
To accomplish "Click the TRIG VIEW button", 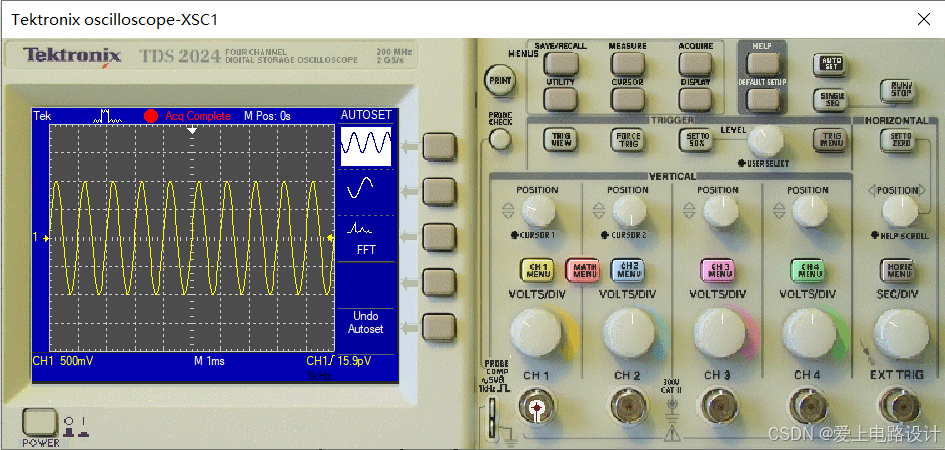I will [560, 140].
